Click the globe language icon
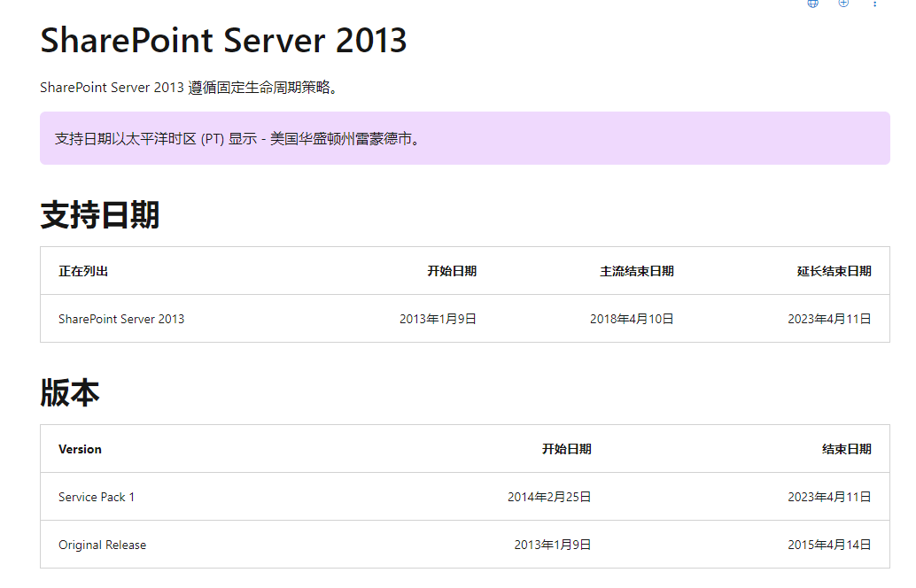 [x=812, y=3]
